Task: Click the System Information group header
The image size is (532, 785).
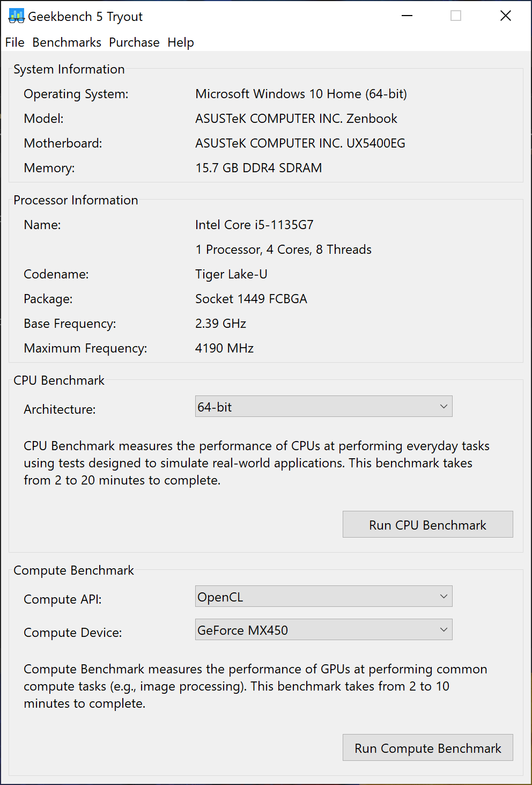Action: click(x=69, y=69)
